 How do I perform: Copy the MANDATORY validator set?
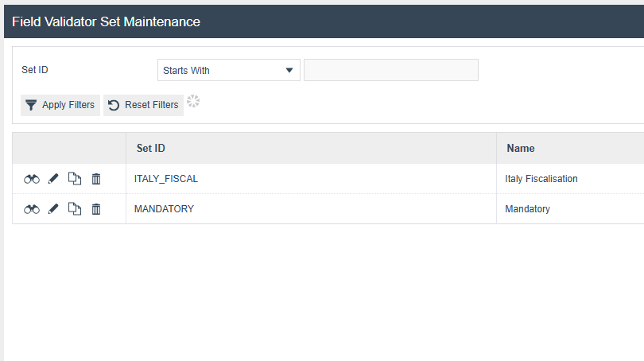coord(75,209)
